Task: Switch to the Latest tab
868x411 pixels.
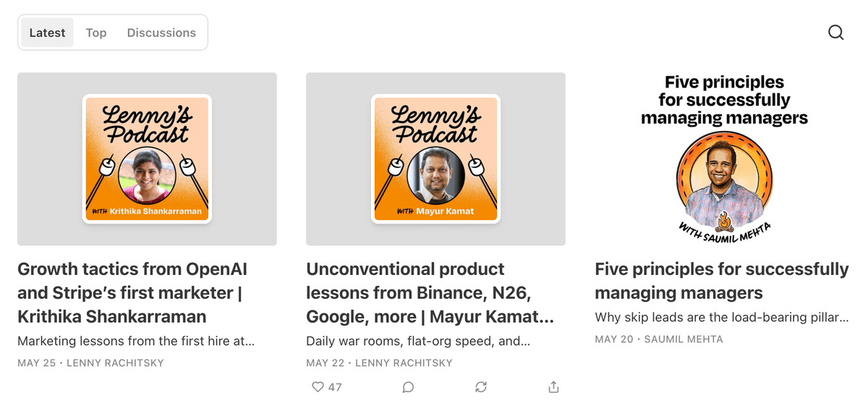Action: tap(47, 33)
